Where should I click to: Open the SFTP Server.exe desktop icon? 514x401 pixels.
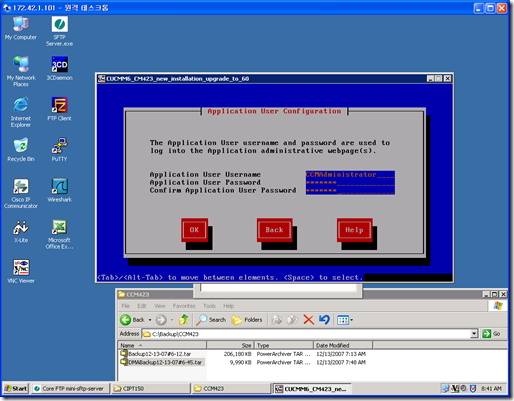[x=59, y=32]
